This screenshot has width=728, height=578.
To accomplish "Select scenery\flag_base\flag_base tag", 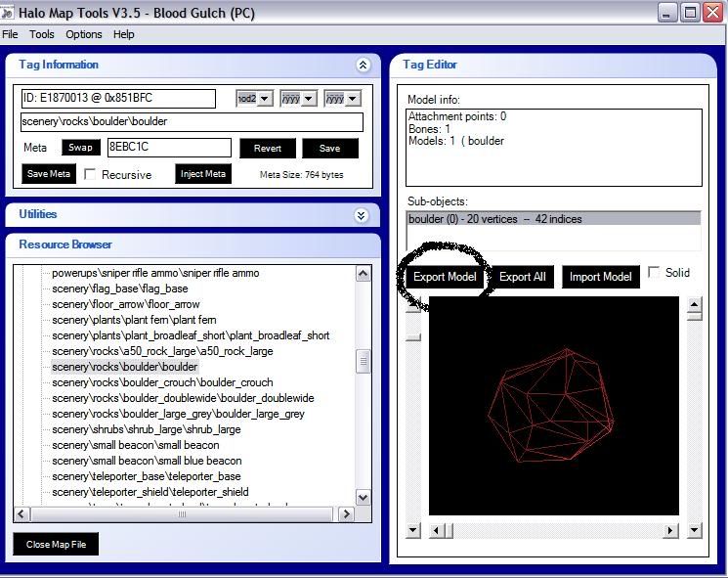I will pyautogui.click(x=120, y=289).
